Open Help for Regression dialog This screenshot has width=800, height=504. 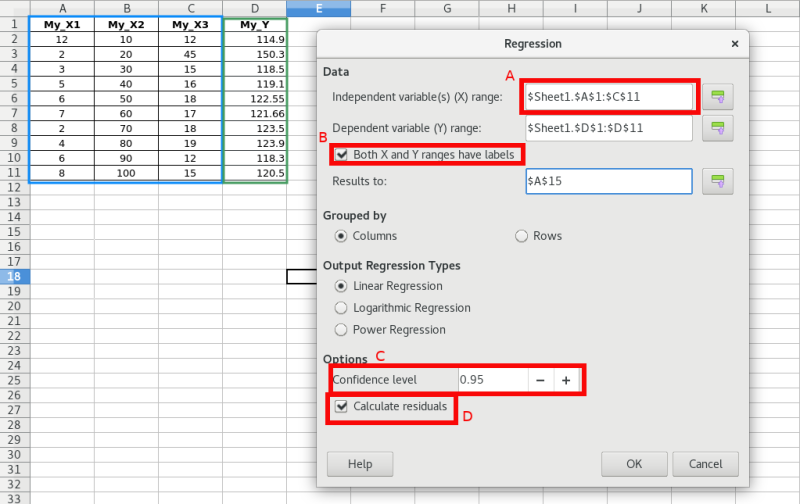359,464
